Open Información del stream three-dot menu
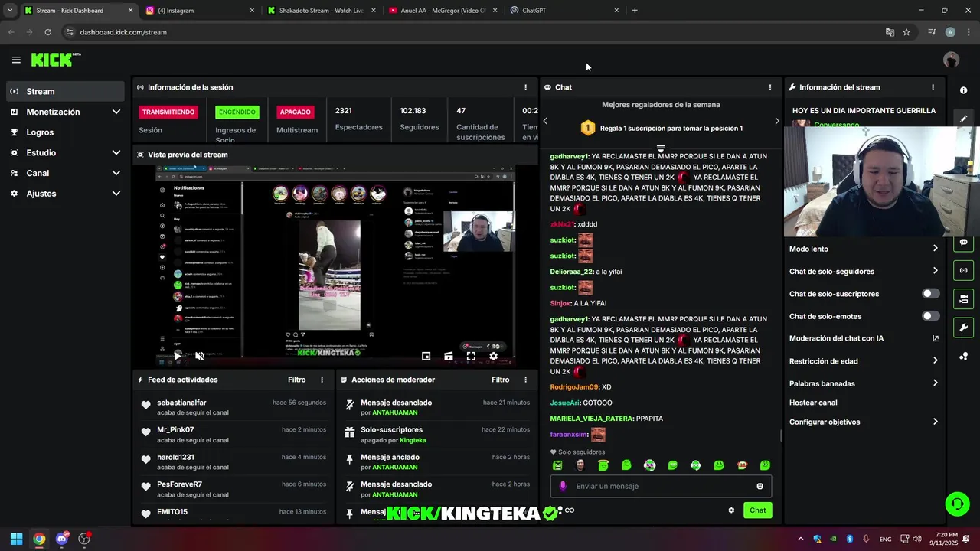 [x=933, y=87]
